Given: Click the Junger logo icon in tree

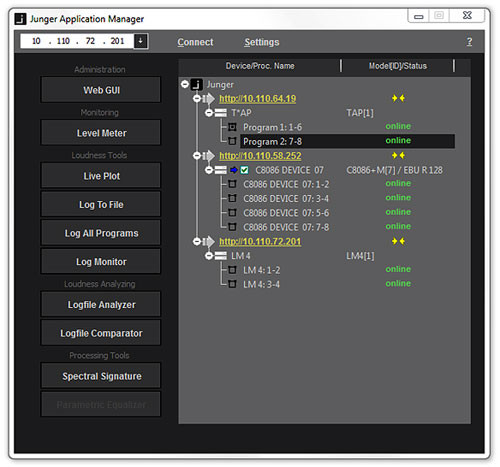Looking at the screenshot, I should coord(197,84).
